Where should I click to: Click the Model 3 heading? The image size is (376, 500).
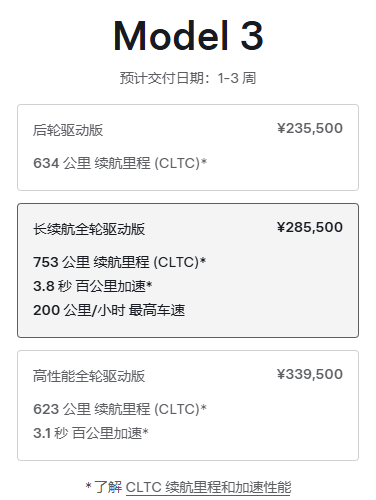(x=188, y=35)
